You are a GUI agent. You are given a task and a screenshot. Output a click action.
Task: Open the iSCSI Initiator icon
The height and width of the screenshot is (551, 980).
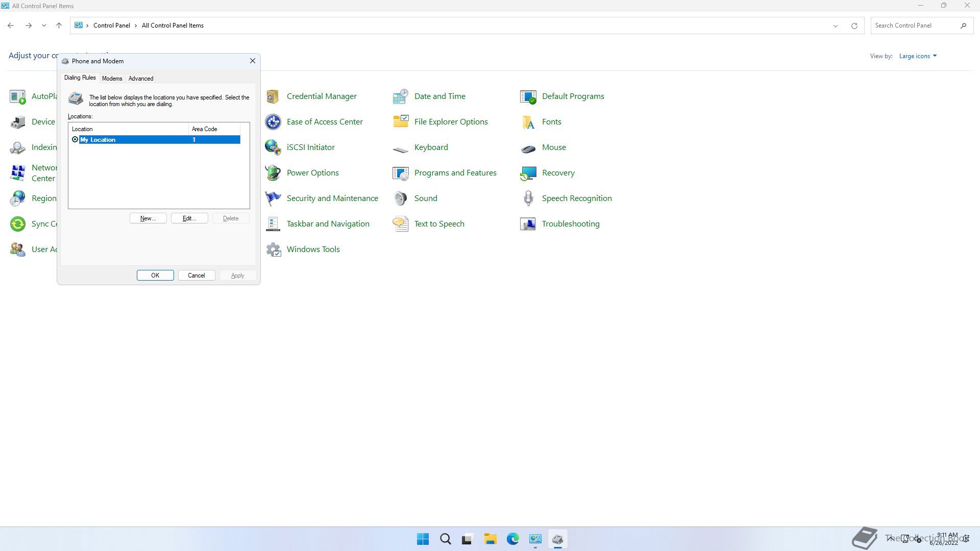(273, 147)
